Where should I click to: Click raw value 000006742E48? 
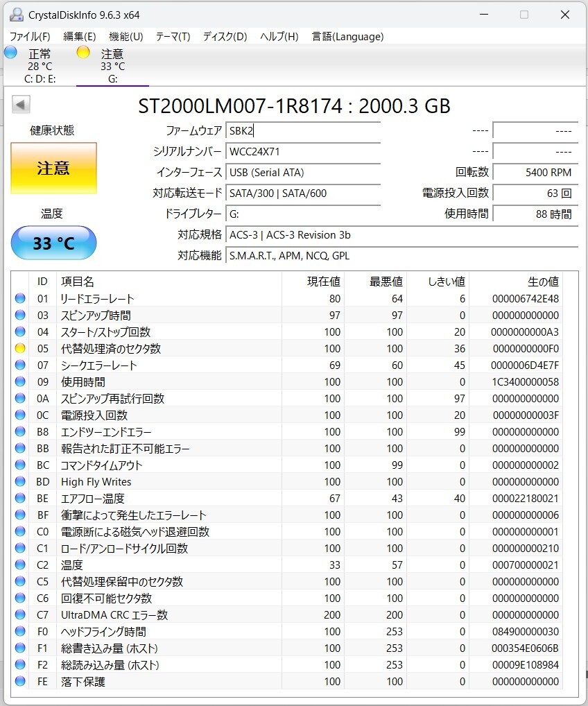point(526,298)
